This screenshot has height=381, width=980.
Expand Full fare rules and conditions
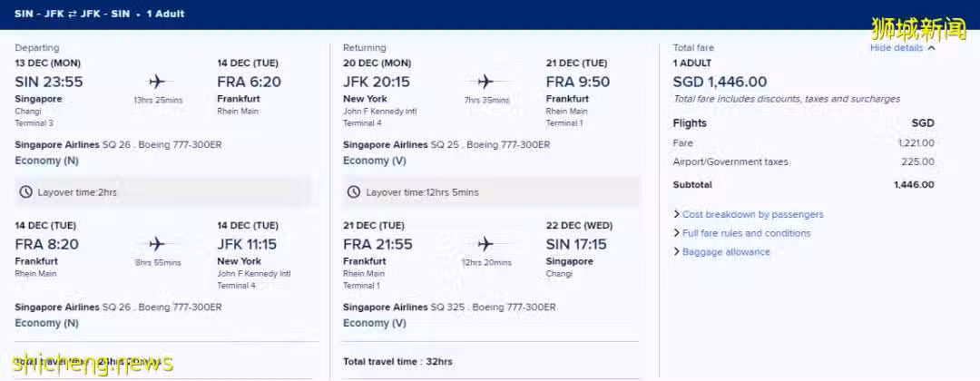(x=742, y=233)
